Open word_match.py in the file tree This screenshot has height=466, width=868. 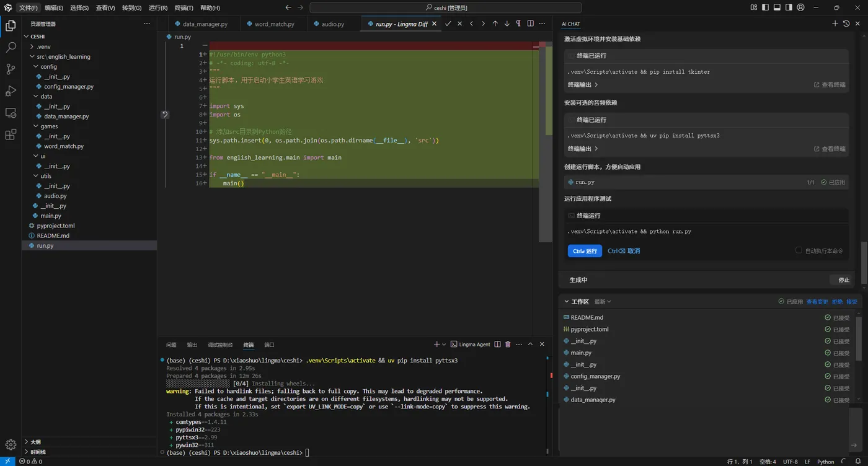tap(64, 146)
